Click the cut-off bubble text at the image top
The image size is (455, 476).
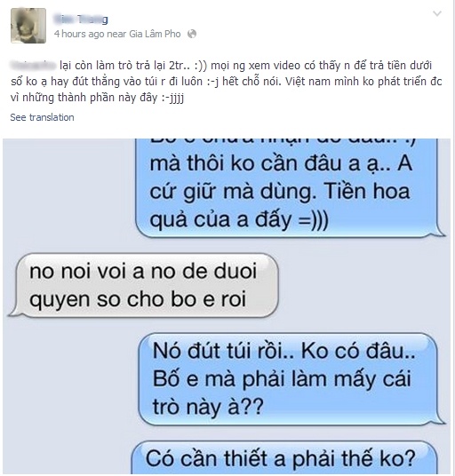click(x=283, y=140)
